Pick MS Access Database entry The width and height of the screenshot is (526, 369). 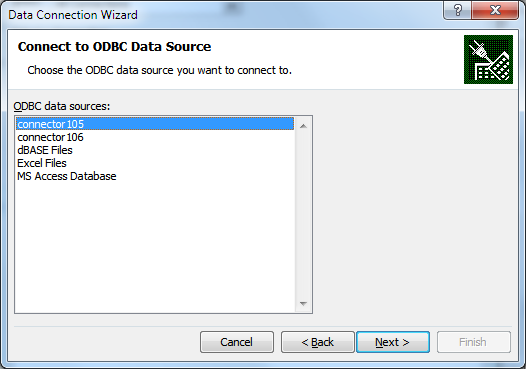[155, 176]
